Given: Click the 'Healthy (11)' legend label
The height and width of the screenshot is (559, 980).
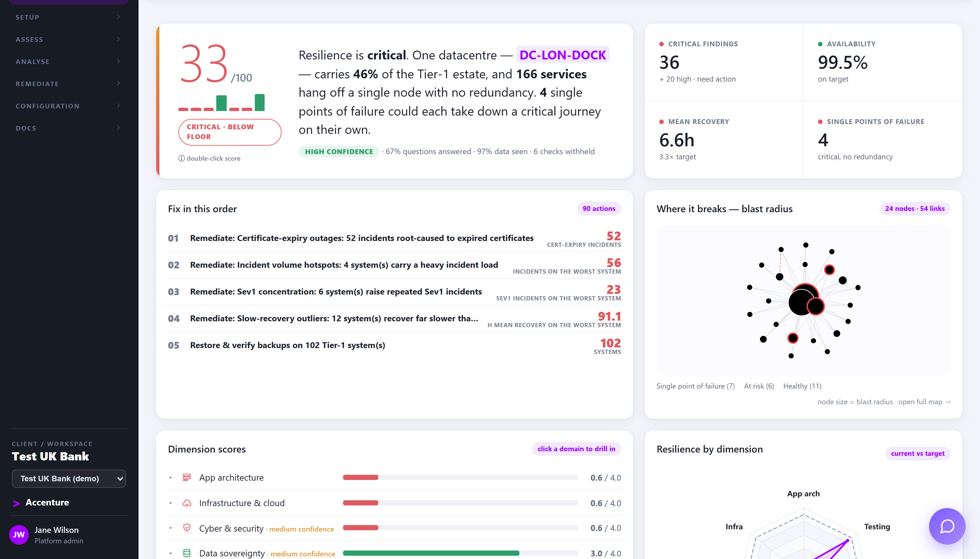Looking at the screenshot, I should click(x=802, y=386).
